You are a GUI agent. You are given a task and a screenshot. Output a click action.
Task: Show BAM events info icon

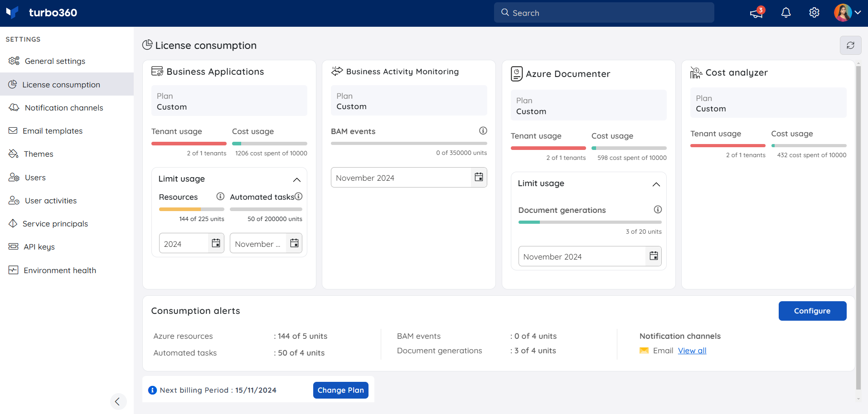click(x=483, y=130)
